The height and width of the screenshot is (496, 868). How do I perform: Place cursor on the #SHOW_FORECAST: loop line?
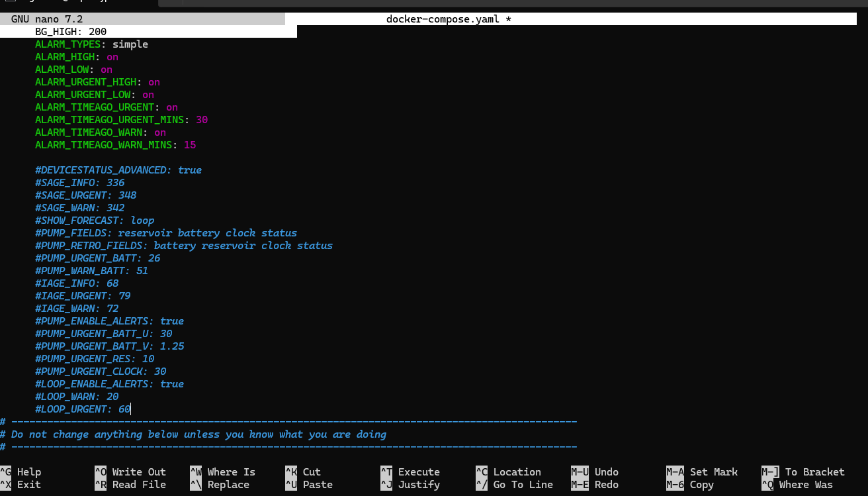95,221
